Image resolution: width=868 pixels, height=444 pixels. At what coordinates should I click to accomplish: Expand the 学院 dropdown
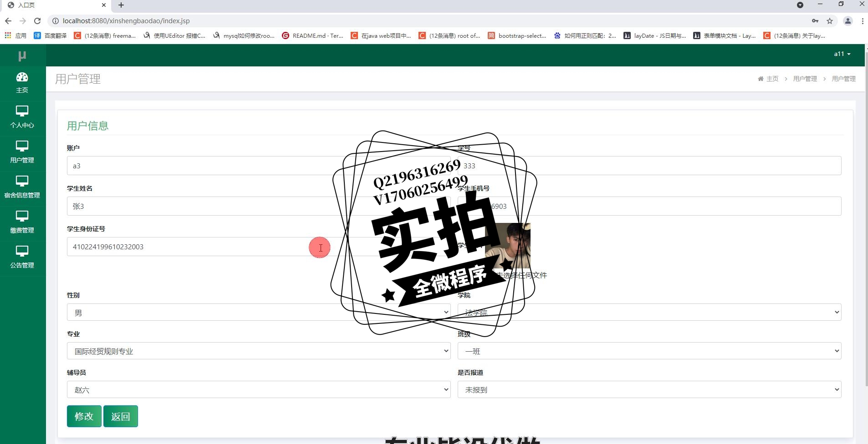click(649, 312)
